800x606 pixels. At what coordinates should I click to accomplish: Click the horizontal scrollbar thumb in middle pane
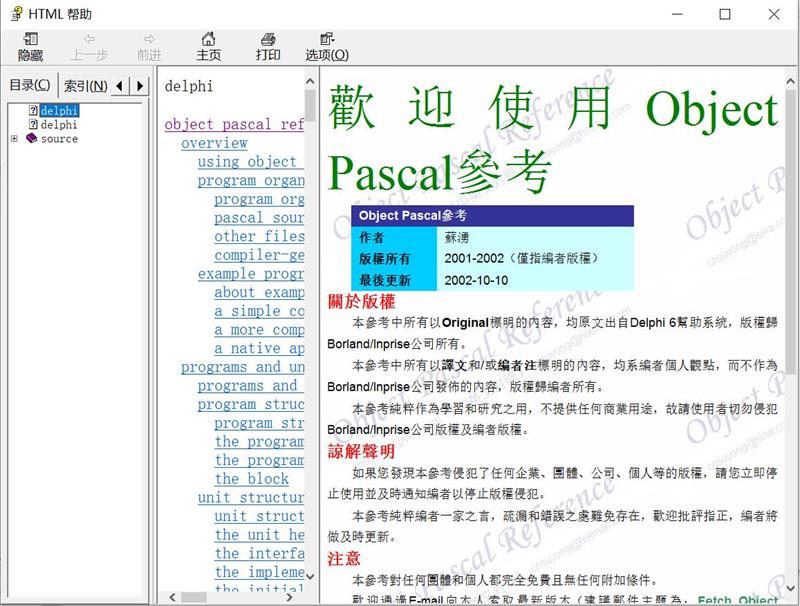194,597
